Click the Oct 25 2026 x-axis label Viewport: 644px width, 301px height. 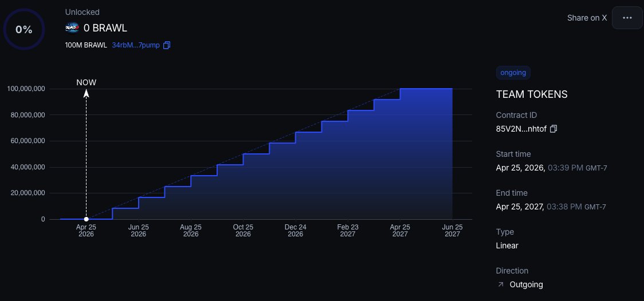coord(243,231)
